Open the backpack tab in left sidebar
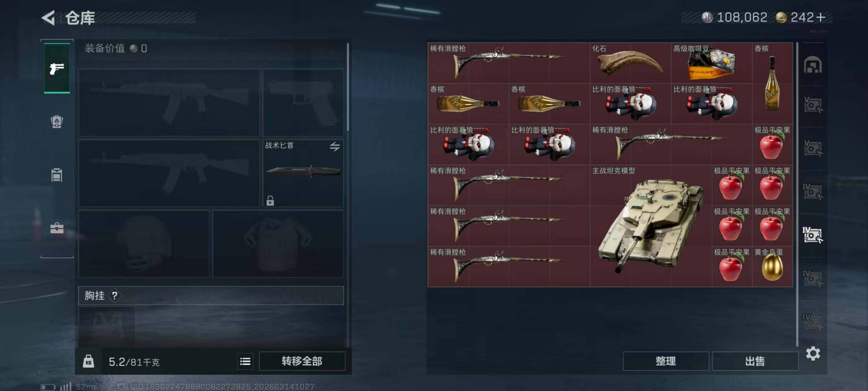Image resolution: width=868 pixels, height=391 pixels. tap(57, 121)
